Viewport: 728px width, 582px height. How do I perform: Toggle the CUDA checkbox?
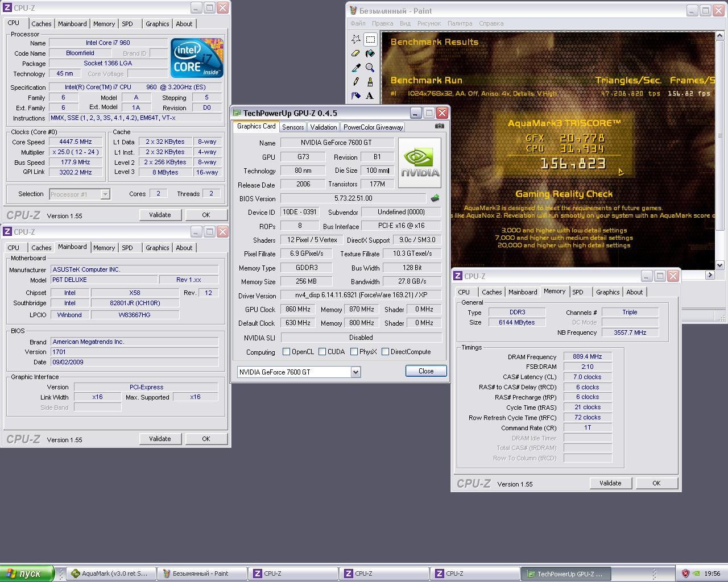point(322,352)
